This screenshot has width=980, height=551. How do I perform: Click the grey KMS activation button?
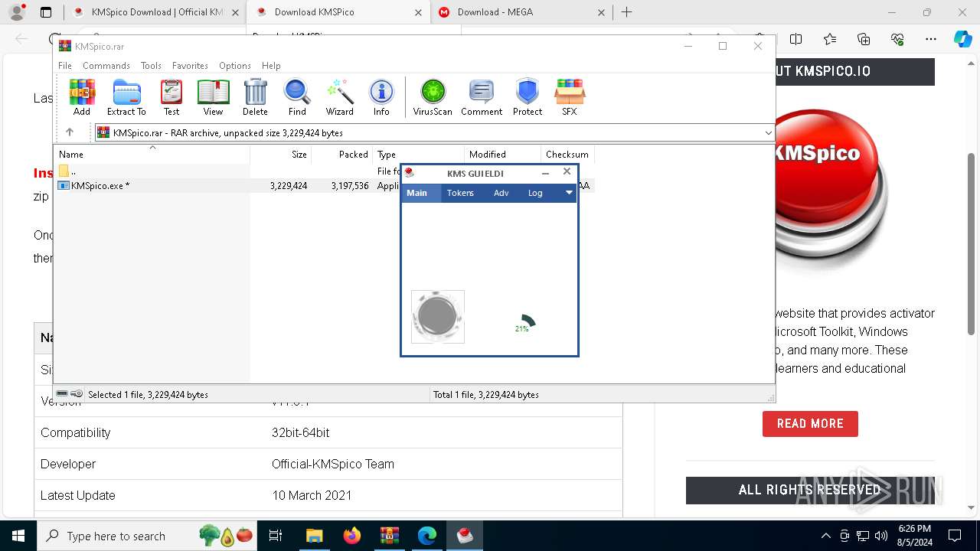(438, 317)
